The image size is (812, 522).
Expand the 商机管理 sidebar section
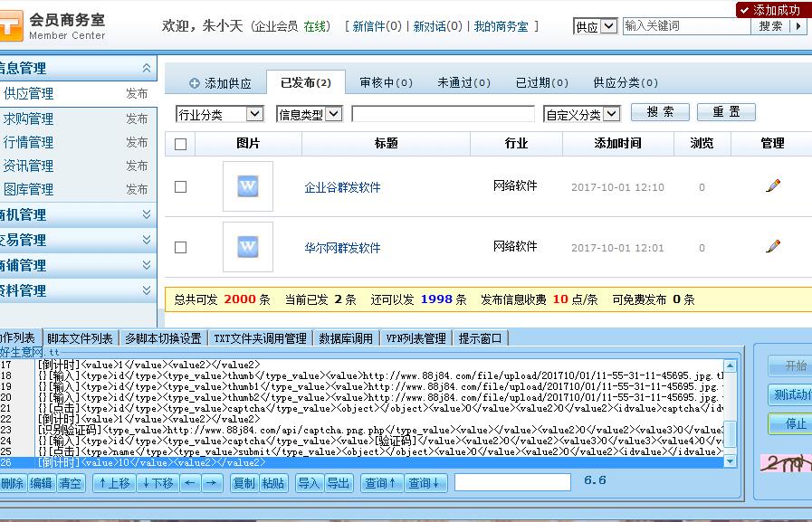point(147,214)
